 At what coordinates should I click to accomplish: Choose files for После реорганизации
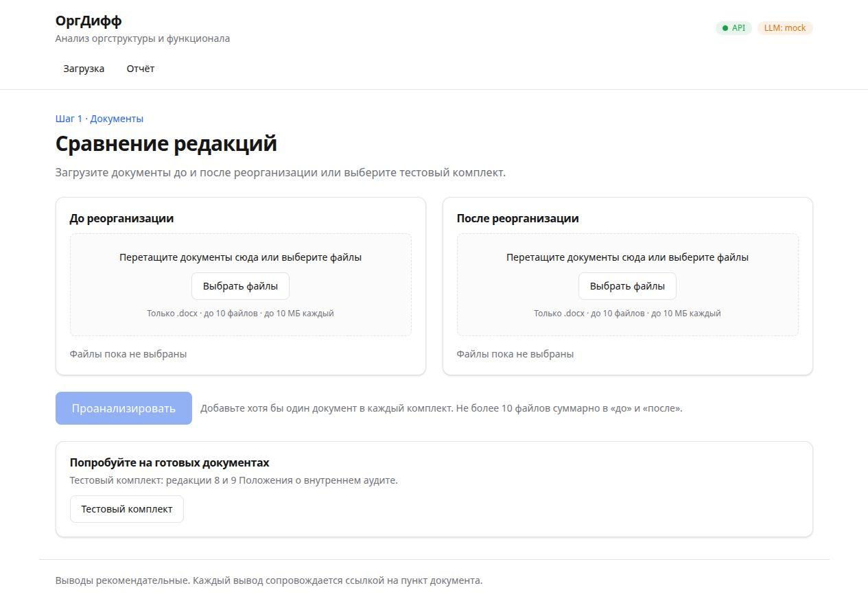(627, 286)
